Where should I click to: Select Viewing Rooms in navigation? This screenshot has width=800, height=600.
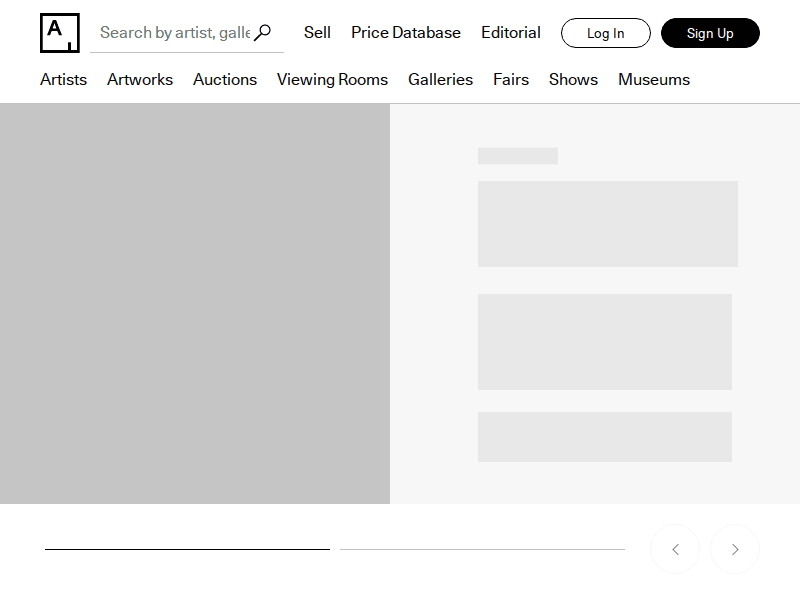332,80
